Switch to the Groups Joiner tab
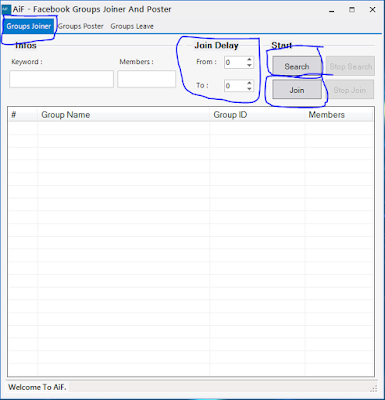 29,26
